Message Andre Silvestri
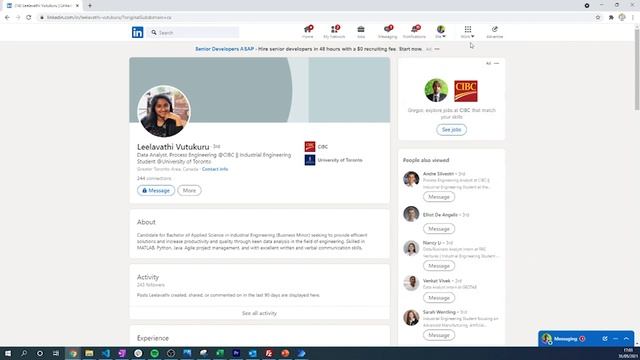The width and height of the screenshot is (640, 360). click(439, 197)
